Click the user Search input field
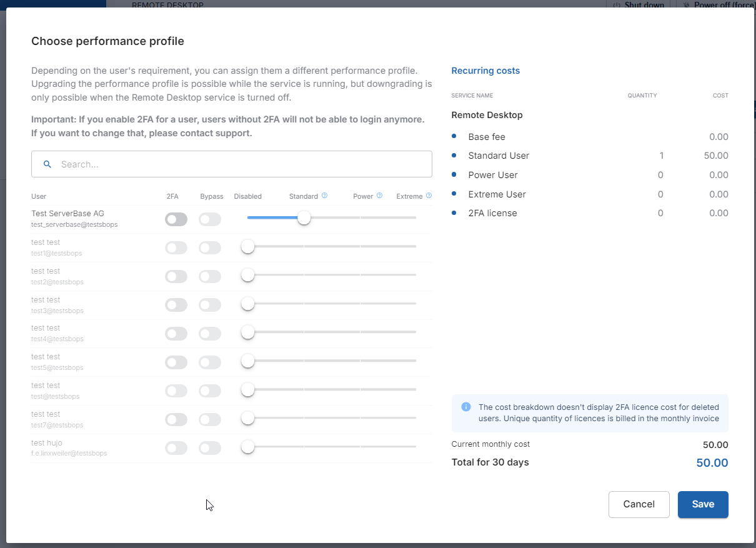Screen dimensions: 756x548 tap(244, 164)
